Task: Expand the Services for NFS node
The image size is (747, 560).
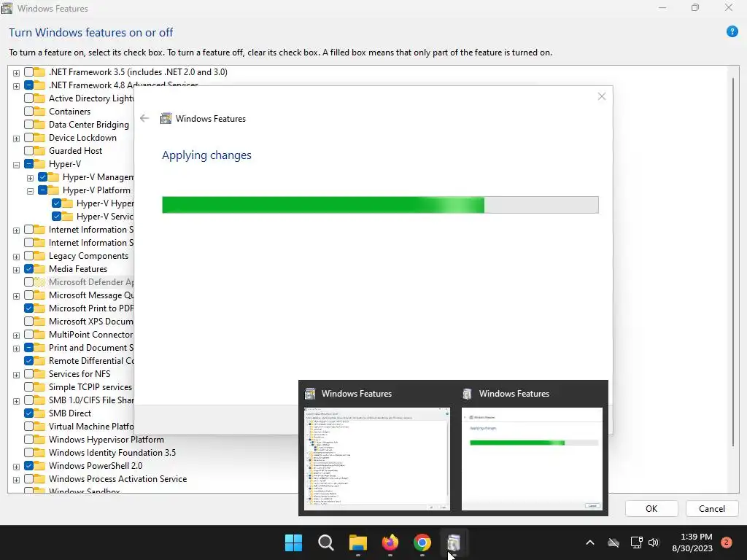Action: [16, 375]
